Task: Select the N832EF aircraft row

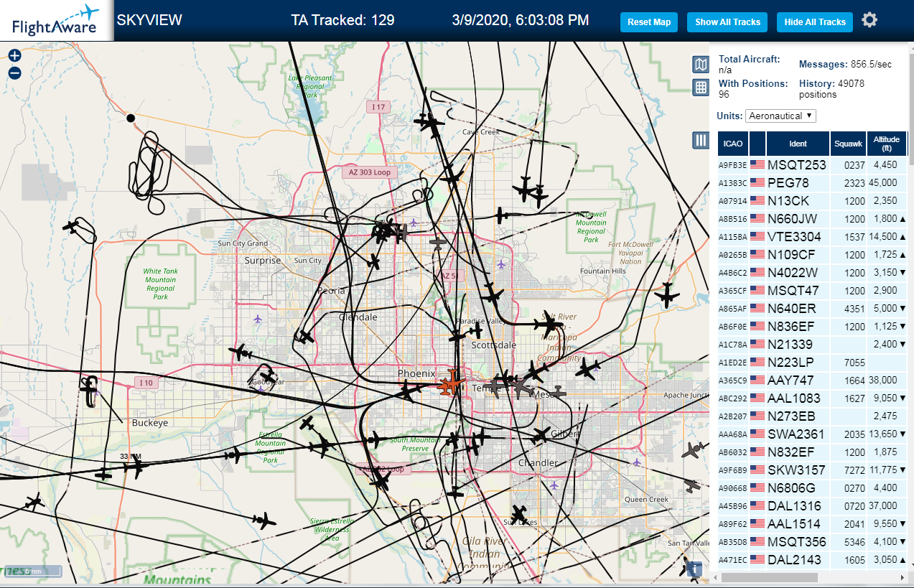Action: (812, 452)
